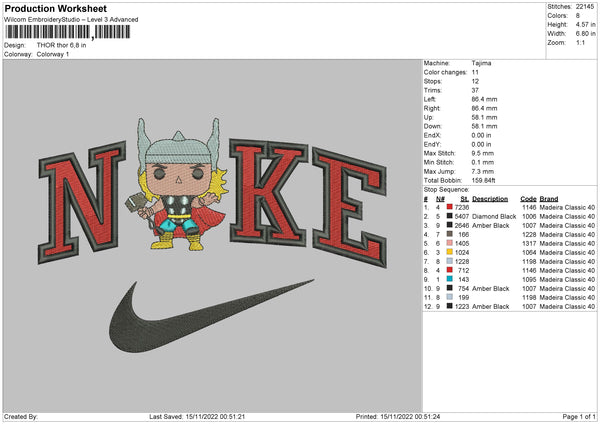Click the embroidered letter N in the preview
The height and width of the screenshot is (424, 600).
(x=82, y=202)
